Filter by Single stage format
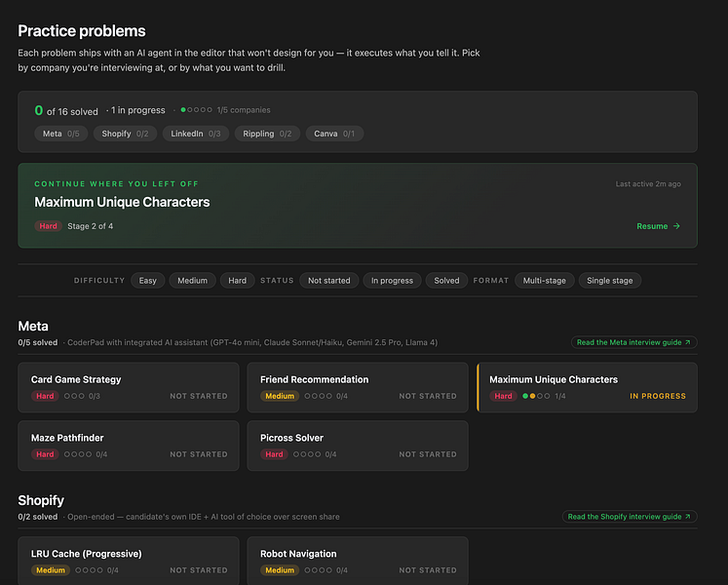728x585 pixels. coord(610,281)
